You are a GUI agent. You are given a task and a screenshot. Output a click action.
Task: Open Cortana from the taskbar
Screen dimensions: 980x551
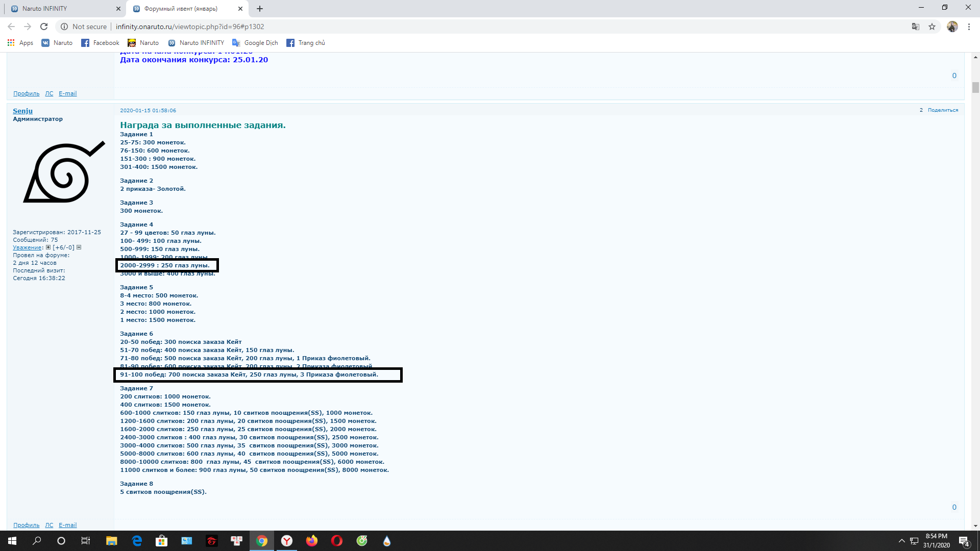coord(61,541)
